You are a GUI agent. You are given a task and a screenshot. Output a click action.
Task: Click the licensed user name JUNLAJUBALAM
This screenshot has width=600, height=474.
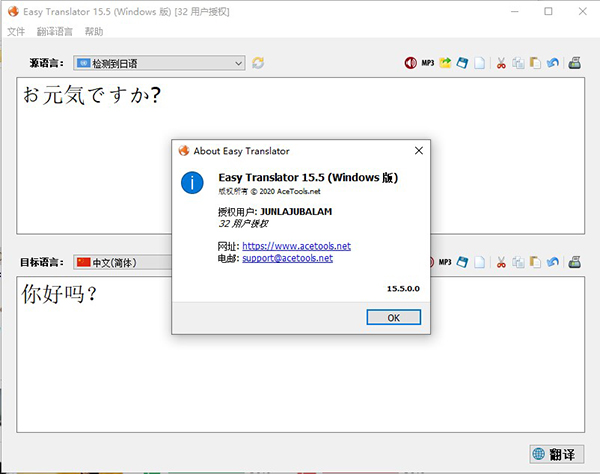tap(296, 212)
